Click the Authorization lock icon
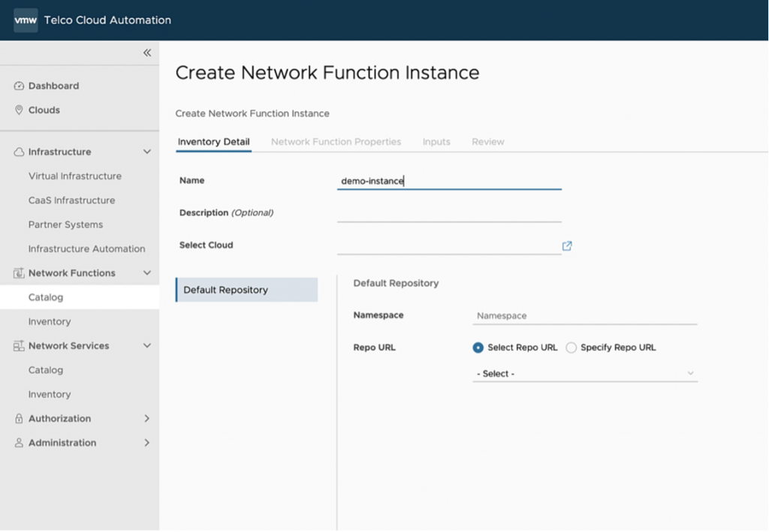Viewport: 769px width, 532px height. (x=19, y=419)
